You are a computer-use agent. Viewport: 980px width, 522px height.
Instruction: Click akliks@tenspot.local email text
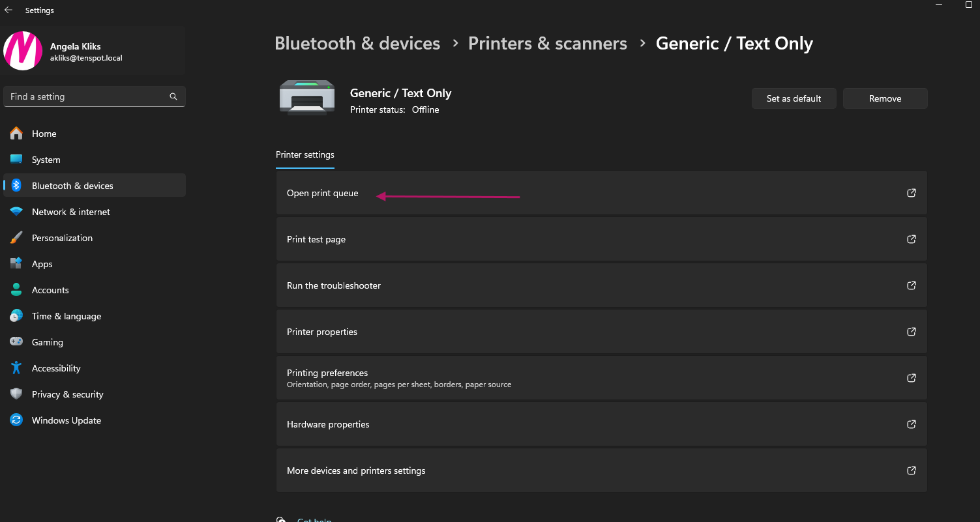tap(86, 58)
